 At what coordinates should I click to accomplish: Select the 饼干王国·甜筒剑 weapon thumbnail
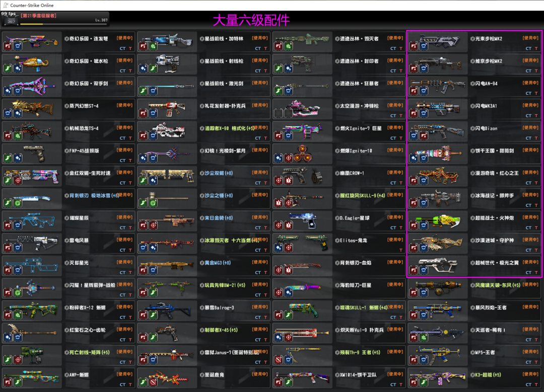(x=438, y=154)
